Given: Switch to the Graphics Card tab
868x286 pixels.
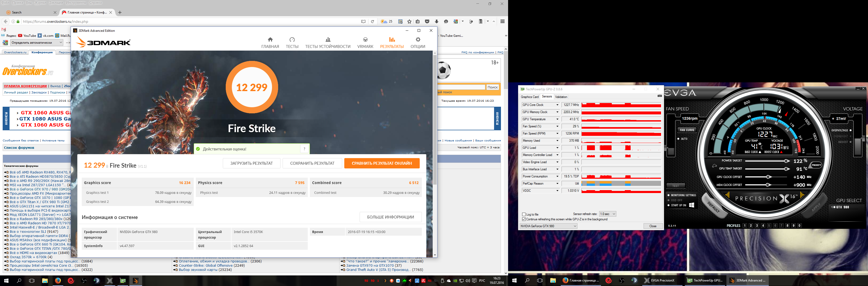Looking at the screenshot, I should pos(529,97).
